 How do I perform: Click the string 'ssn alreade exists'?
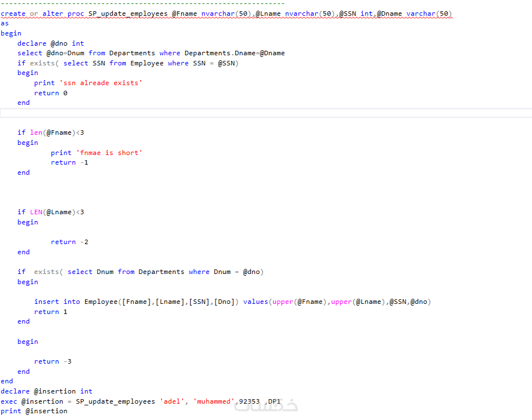pos(101,83)
